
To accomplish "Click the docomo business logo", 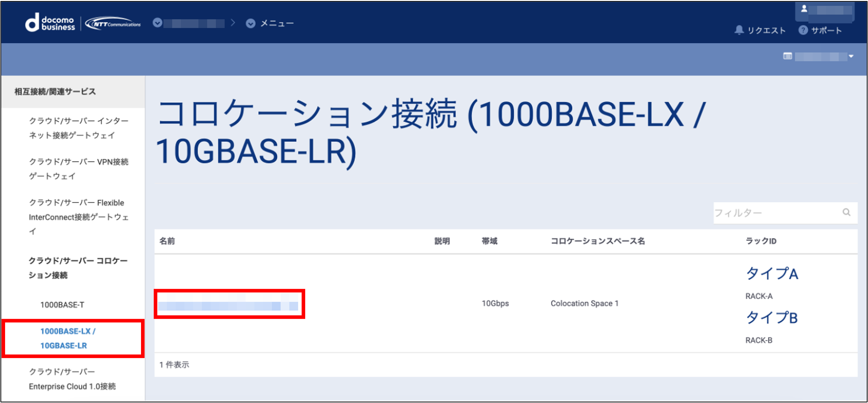I will (x=50, y=23).
